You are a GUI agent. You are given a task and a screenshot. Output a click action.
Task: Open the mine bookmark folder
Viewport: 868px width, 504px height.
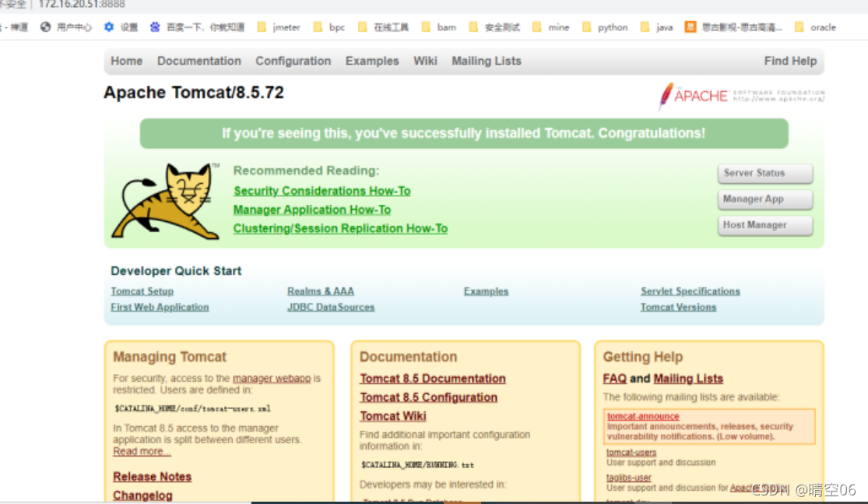click(x=551, y=27)
